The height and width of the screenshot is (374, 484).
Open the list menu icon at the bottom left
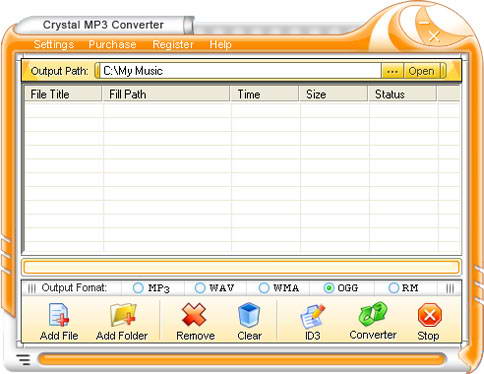23,360
